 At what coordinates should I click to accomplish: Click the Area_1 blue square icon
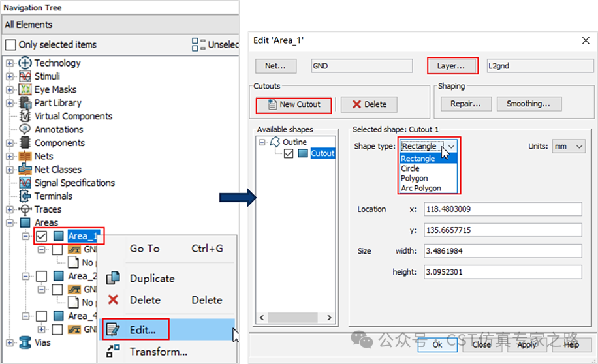(58, 236)
